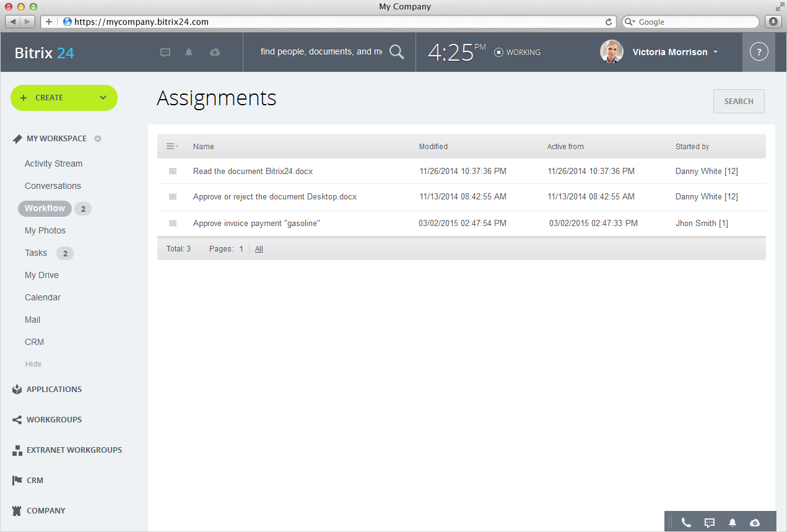Open the notifications bell in header
Image resolution: width=787 pixels, height=532 pixels.
(x=189, y=53)
